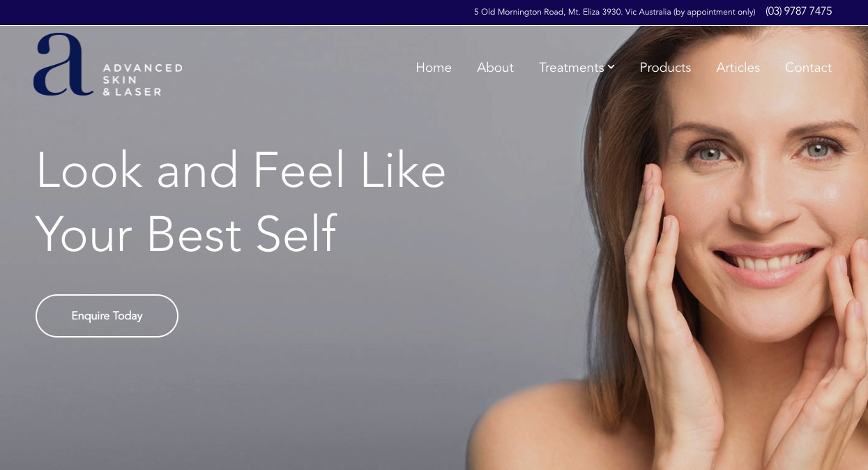868x470 pixels.
Task: Navigate to the Products page
Action: coord(665,68)
